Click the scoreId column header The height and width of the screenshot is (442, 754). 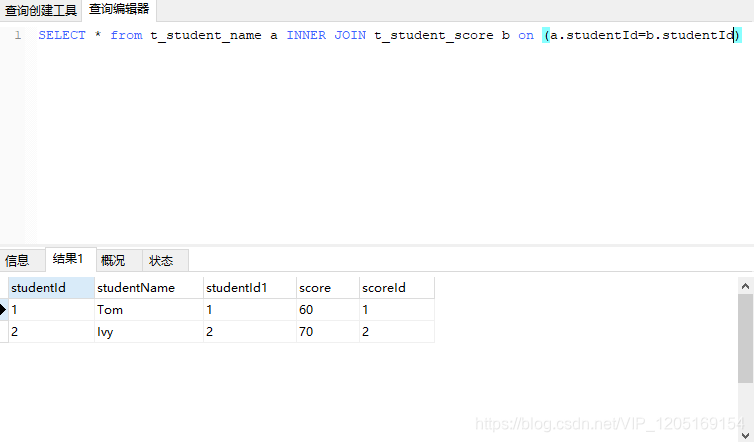coord(397,288)
